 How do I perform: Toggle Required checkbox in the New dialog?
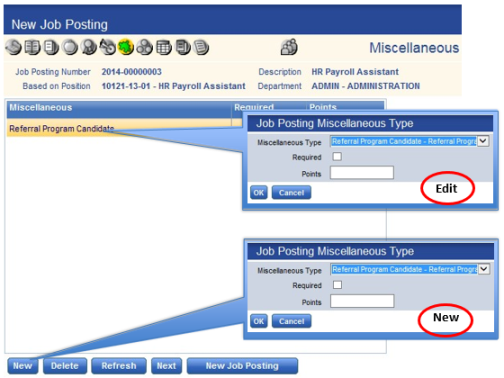[x=337, y=285]
